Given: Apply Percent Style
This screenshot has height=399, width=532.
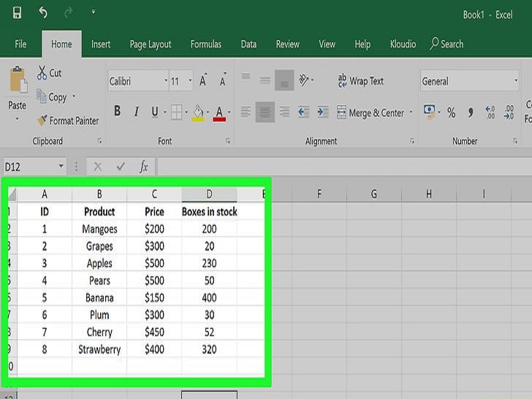Looking at the screenshot, I should pyautogui.click(x=452, y=112).
